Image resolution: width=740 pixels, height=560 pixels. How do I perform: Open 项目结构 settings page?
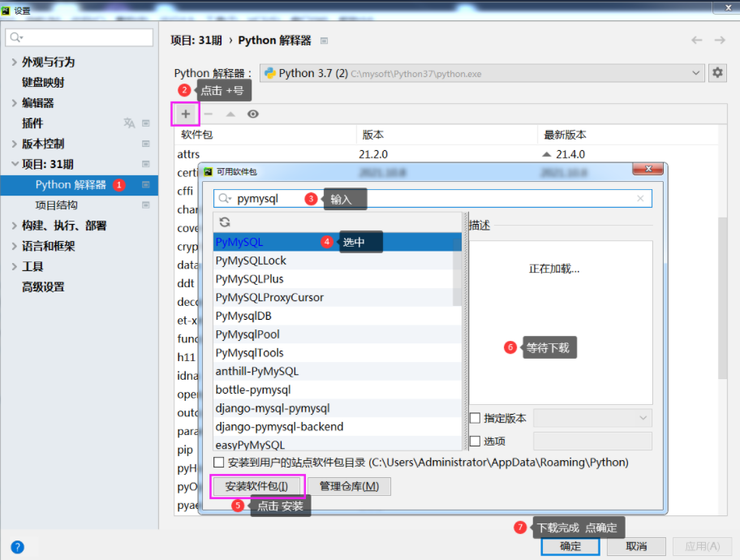[x=56, y=205]
